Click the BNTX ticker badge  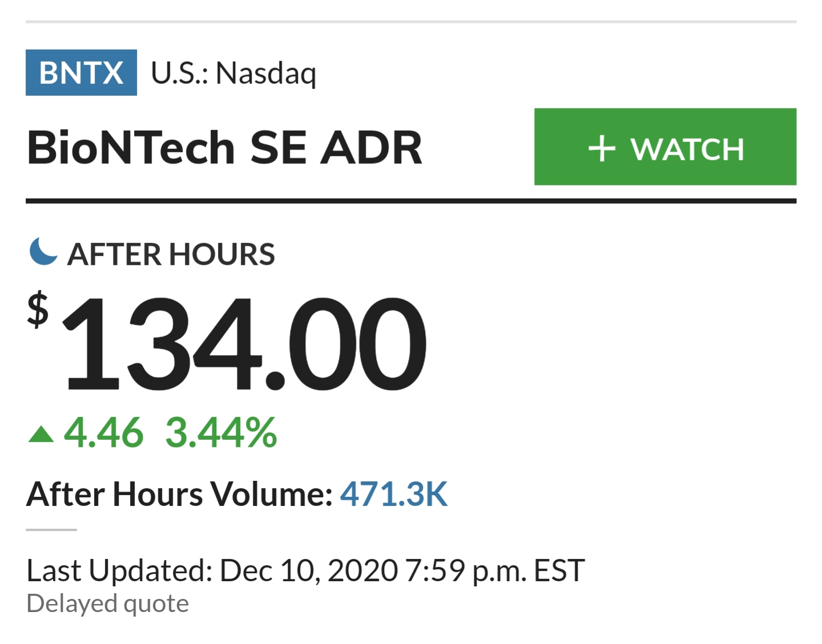(x=81, y=72)
